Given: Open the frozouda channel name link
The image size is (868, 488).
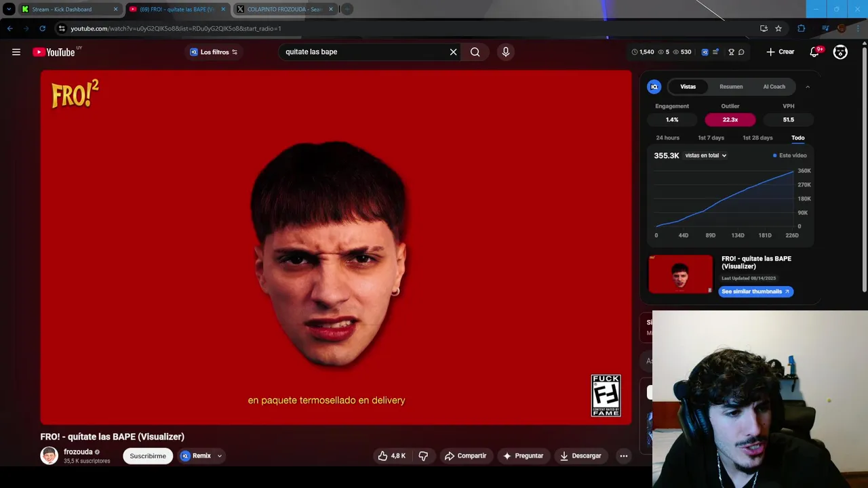Looking at the screenshot, I should [78, 452].
